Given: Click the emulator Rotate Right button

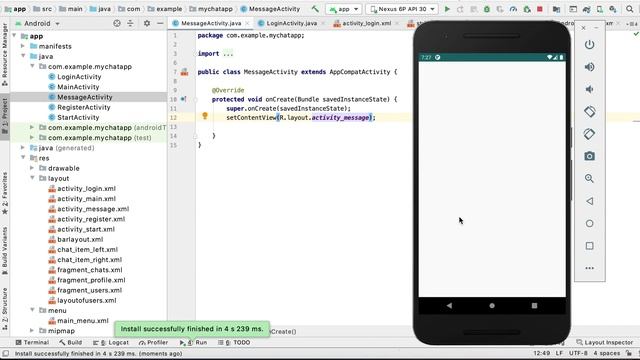Looking at the screenshot, I should (x=589, y=134).
